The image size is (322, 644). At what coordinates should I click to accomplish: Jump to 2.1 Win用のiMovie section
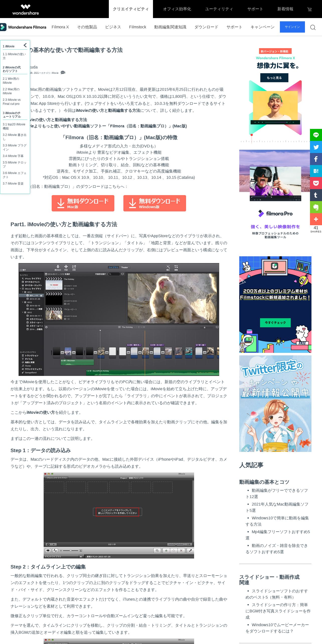(x=11, y=81)
